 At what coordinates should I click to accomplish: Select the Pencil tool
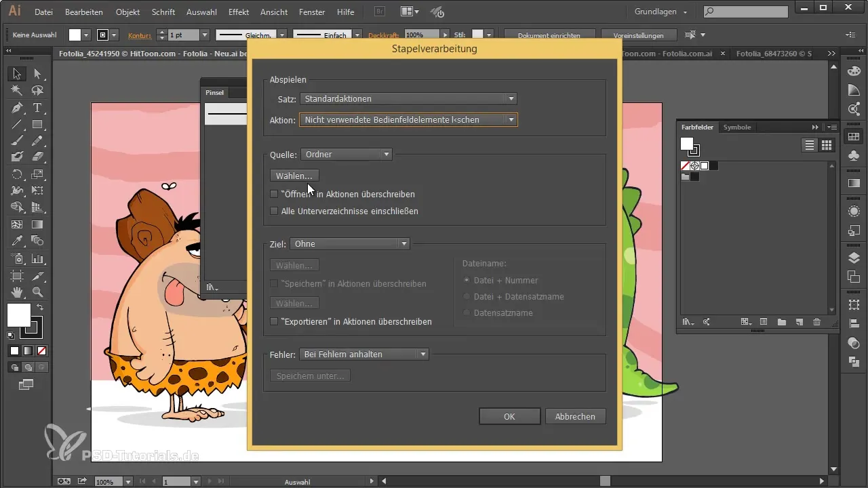[x=37, y=140]
